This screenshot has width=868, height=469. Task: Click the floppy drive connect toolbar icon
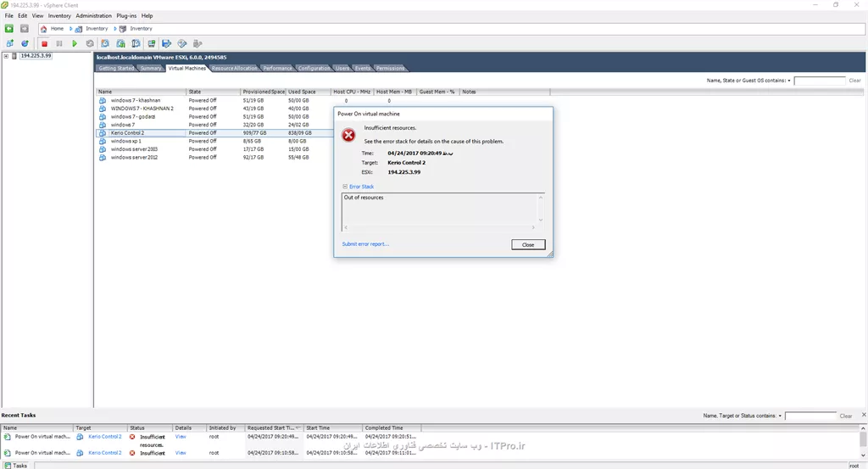[166, 43]
